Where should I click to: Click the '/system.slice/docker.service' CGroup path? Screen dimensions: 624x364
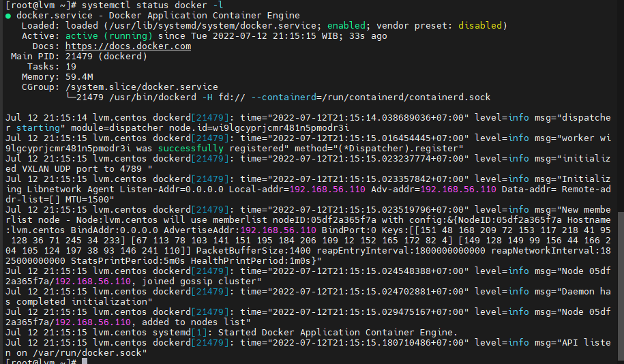pyautogui.click(x=142, y=87)
